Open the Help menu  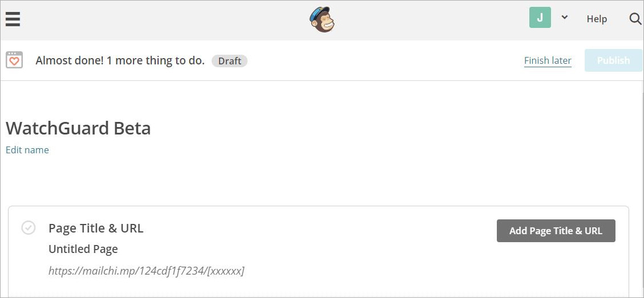point(597,19)
